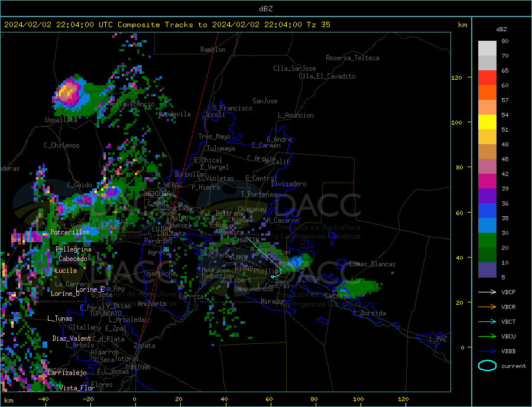Click the Ramblon label on the map
The width and height of the screenshot is (532, 407).
click(213, 50)
